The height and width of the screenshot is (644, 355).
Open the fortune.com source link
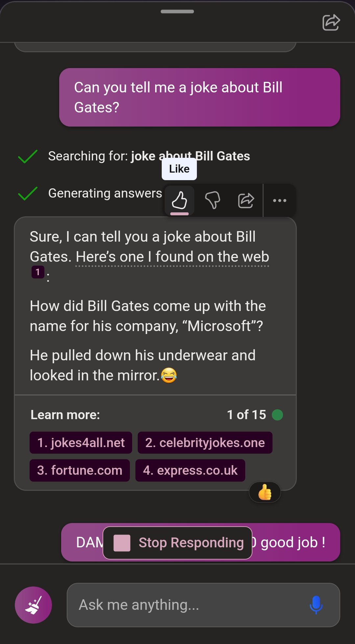point(80,470)
